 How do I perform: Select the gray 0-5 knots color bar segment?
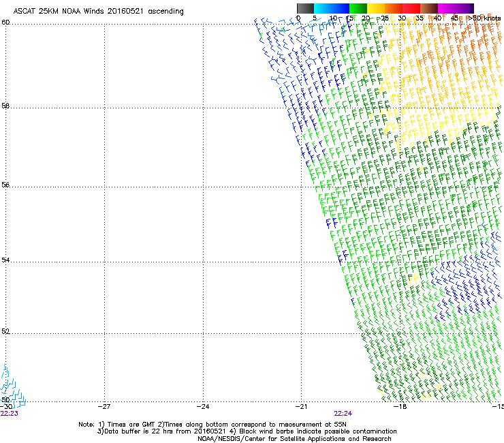click(x=305, y=8)
